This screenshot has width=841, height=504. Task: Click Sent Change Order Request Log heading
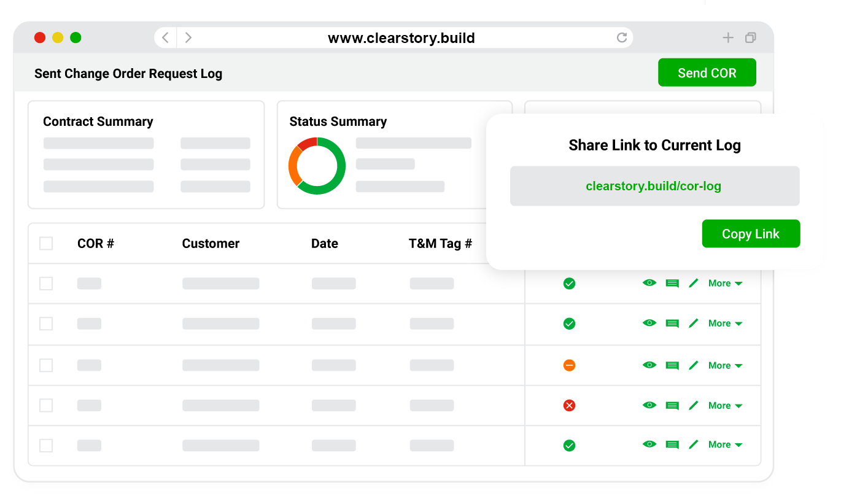128,74
